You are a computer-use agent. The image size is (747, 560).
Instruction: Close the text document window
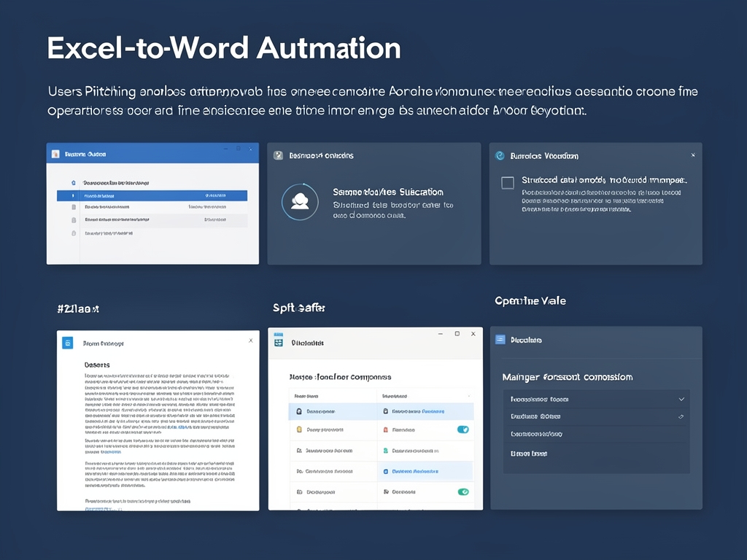pos(251,341)
